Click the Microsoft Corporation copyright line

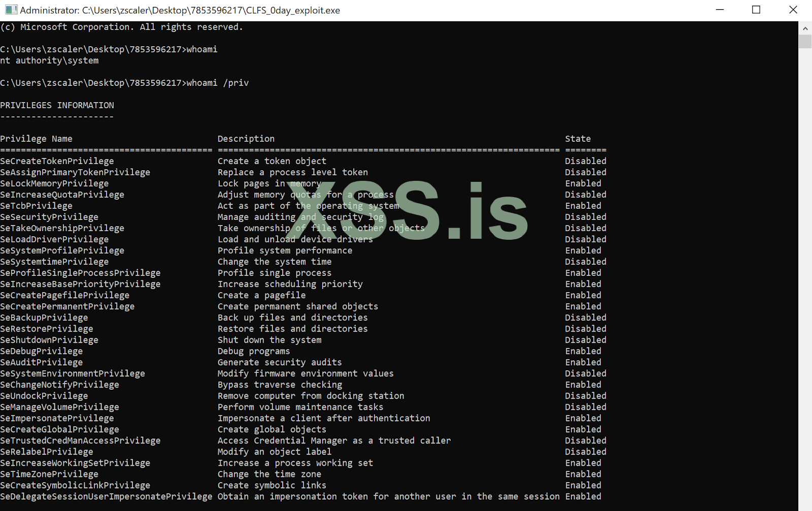coord(121,27)
